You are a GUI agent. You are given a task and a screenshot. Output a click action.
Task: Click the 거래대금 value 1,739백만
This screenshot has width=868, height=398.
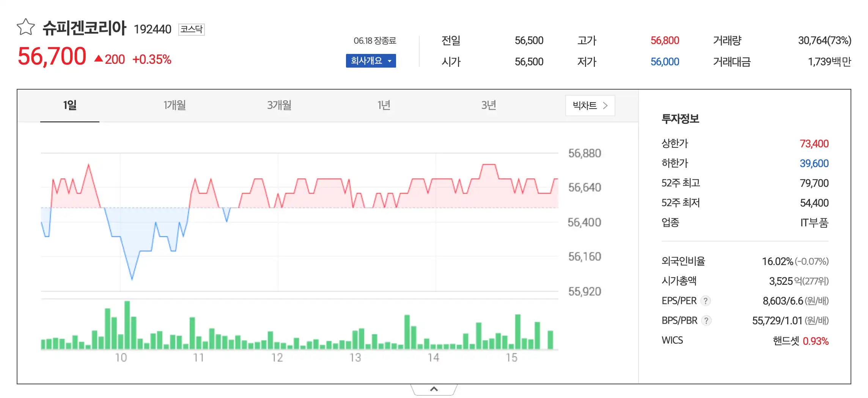(x=829, y=62)
